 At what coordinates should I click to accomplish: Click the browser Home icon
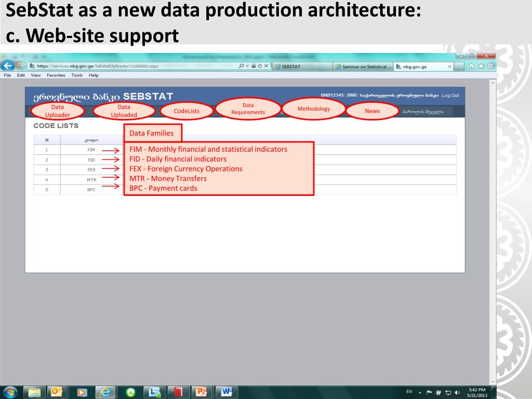tap(472, 66)
